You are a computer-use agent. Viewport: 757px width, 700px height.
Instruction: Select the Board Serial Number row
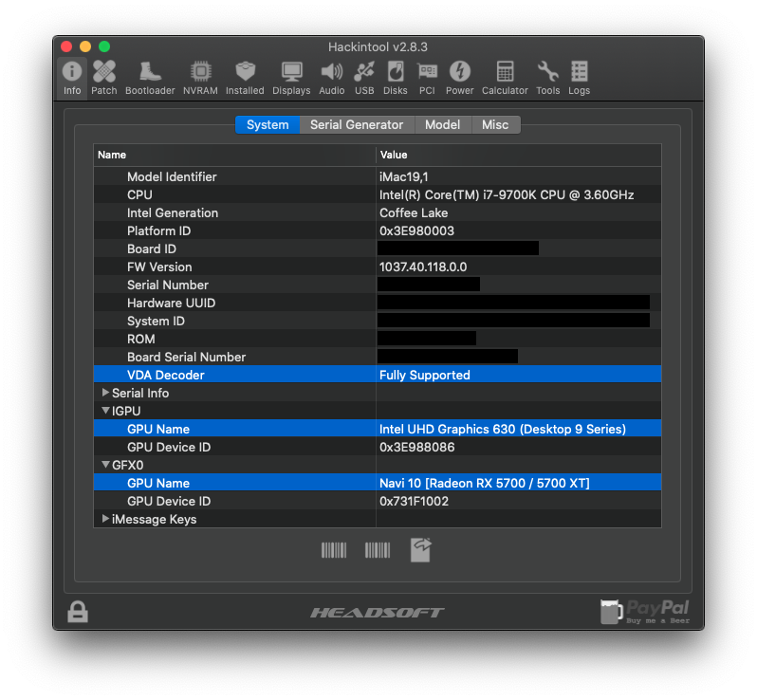pos(378,357)
